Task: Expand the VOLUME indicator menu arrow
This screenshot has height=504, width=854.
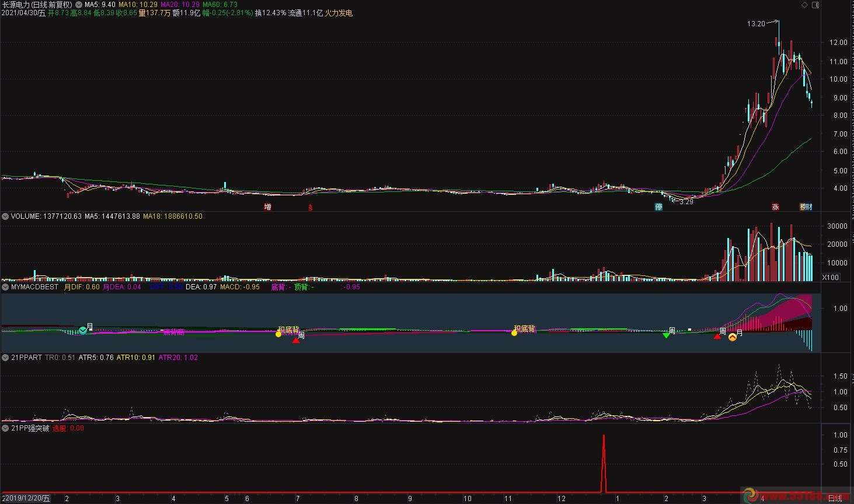Action: point(5,216)
